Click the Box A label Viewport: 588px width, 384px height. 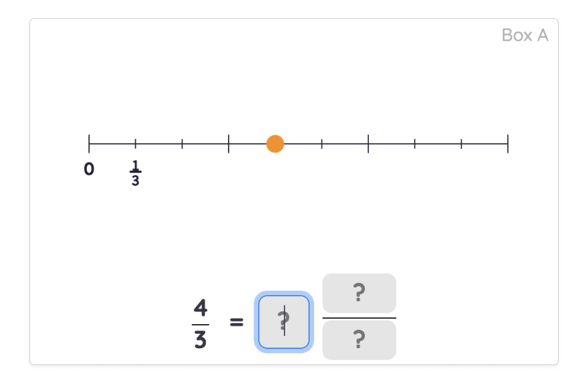coord(526,35)
